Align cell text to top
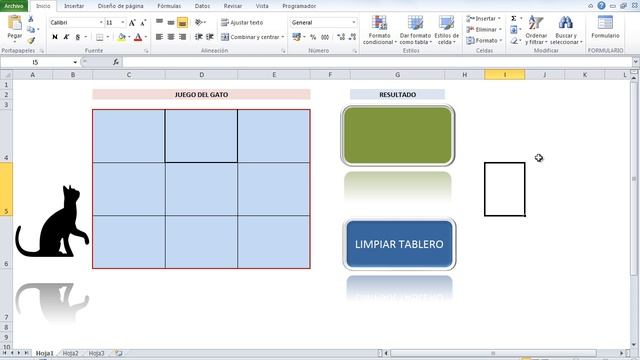Image resolution: width=640 pixels, height=360 pixels. point(160,22)
